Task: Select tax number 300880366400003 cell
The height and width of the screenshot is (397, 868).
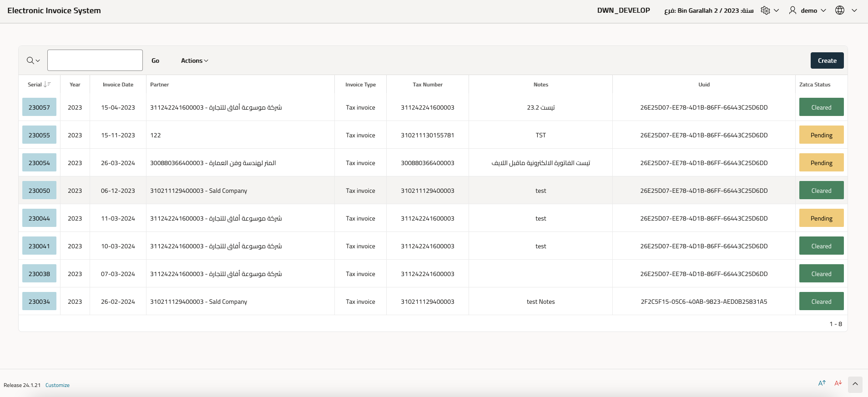Action: [428, 163]
